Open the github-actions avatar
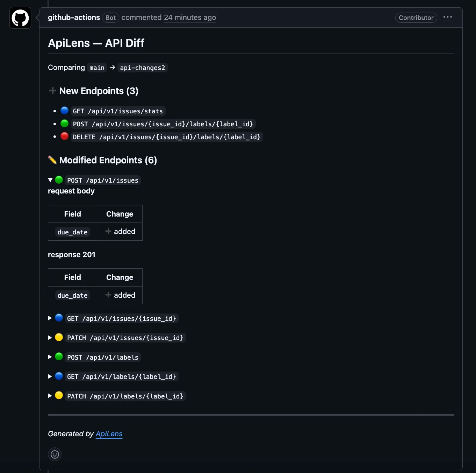 (20, 18)
